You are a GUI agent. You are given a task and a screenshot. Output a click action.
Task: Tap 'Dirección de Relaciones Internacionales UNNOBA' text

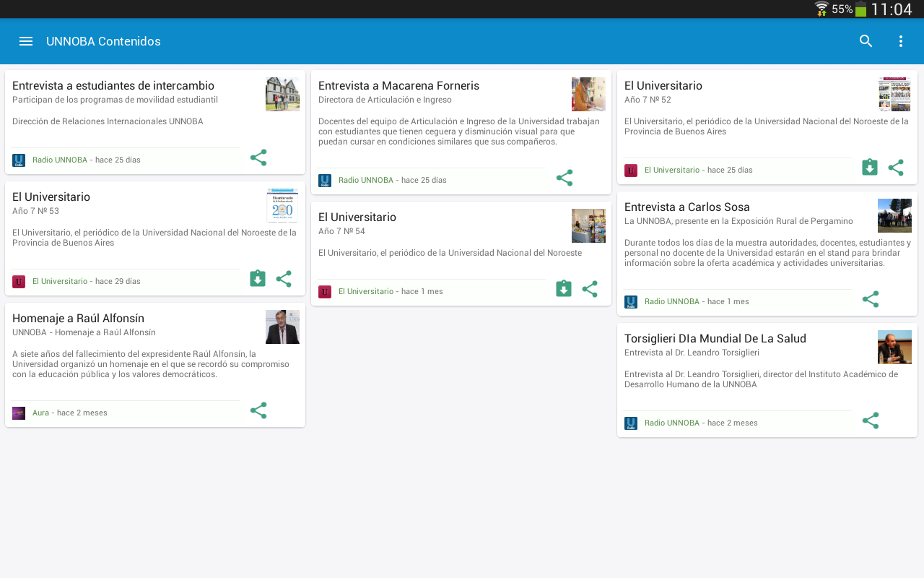108,121
